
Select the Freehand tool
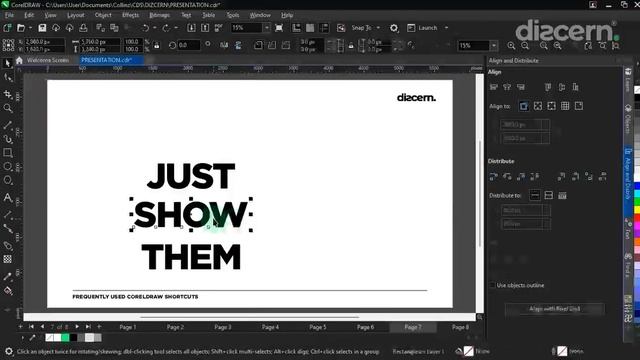(x=8, y=125)
